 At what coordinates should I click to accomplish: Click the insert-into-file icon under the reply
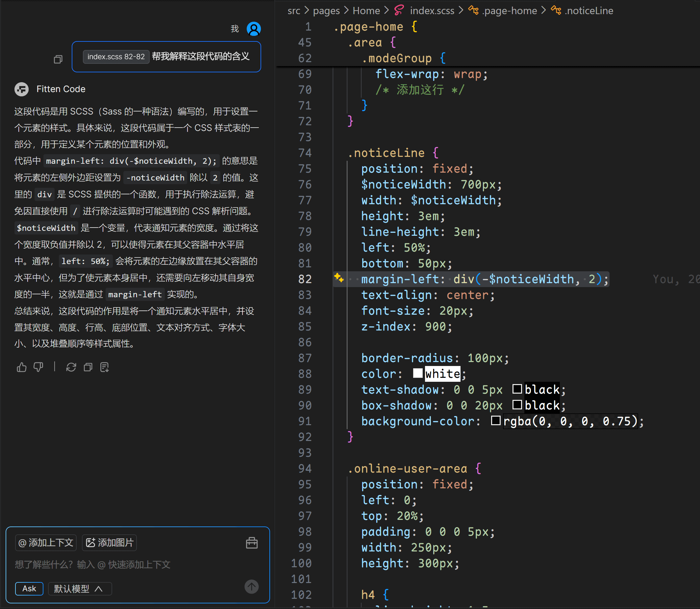click(105, 367)
